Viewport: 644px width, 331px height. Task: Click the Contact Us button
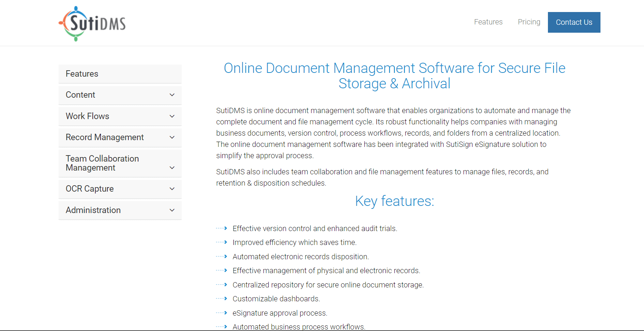[x=574, y=22]
